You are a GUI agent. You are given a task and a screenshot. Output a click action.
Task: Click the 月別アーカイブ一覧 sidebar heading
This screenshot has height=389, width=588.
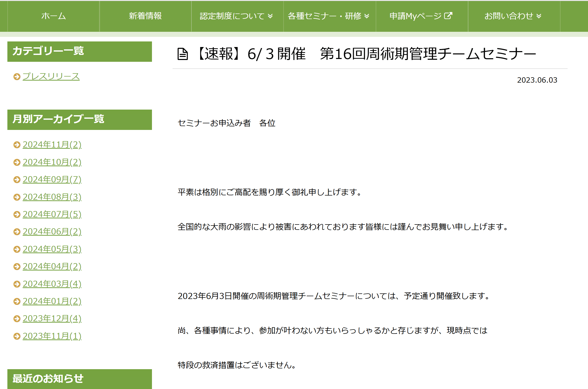(x=80, y=120)
